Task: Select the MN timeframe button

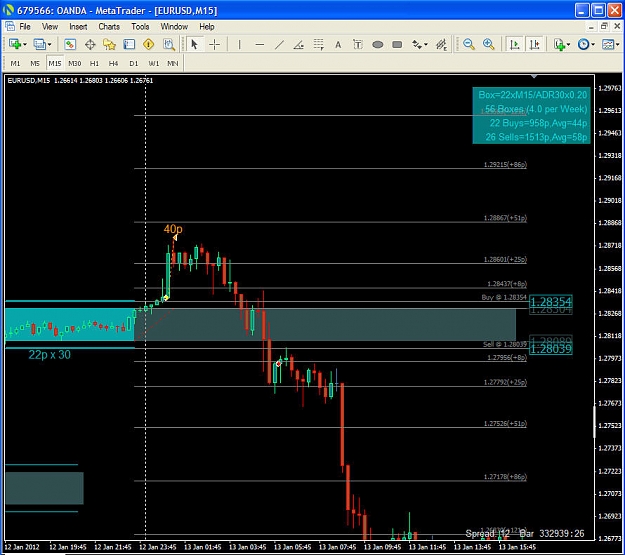Action: [x=173, y=63]
